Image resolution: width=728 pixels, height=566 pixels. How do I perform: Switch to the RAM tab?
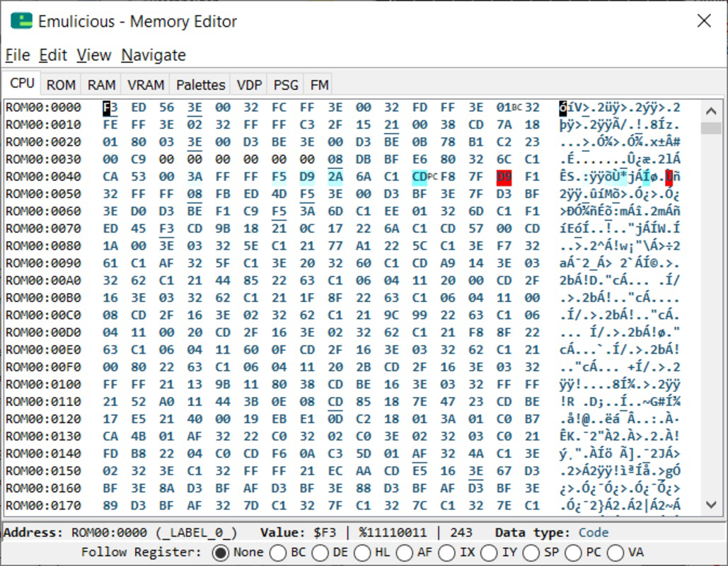tap(101, 85)
